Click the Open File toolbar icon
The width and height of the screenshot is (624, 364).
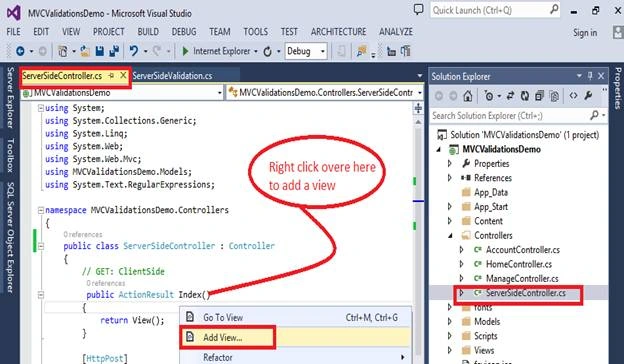[x=85, y=51]
